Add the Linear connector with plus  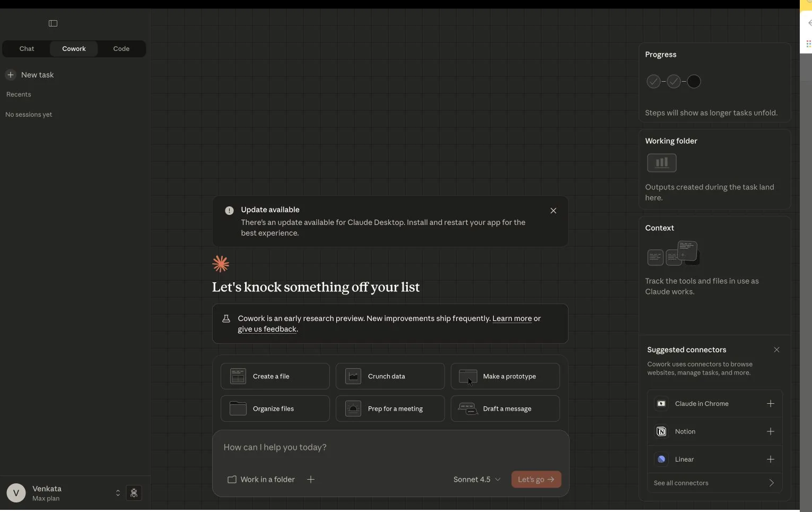coord(771,459)
